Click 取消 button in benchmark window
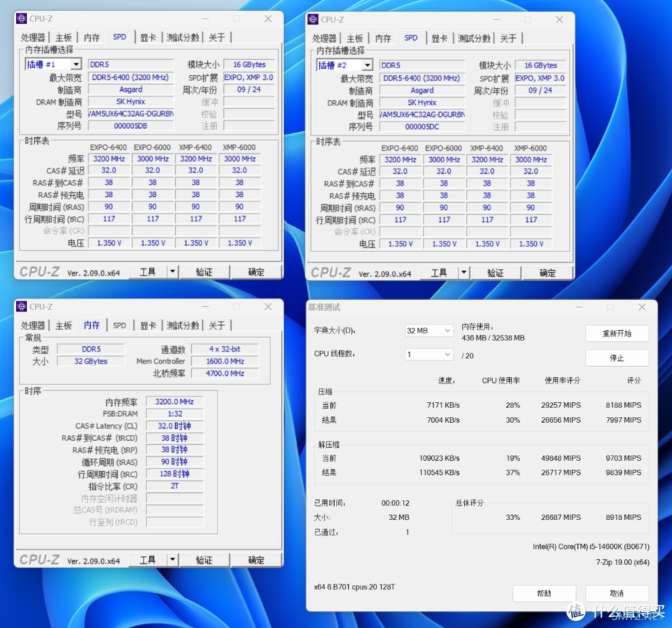This screenshot has width=672, height=628. pos(617,593)
